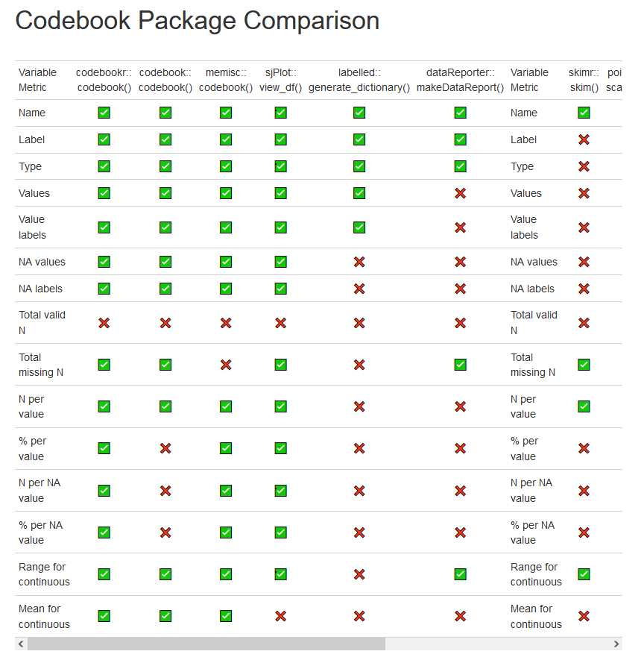Click the right scroll arrow of horizontal scrollbar
The height and width of the screenshot is (663, 644).
pos(616,644)
